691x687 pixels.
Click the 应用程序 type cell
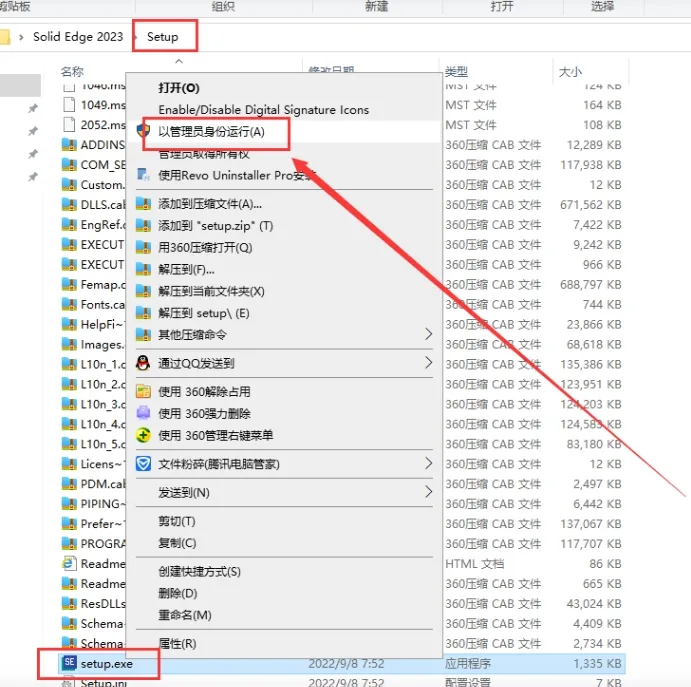click(x=468, y=663)
